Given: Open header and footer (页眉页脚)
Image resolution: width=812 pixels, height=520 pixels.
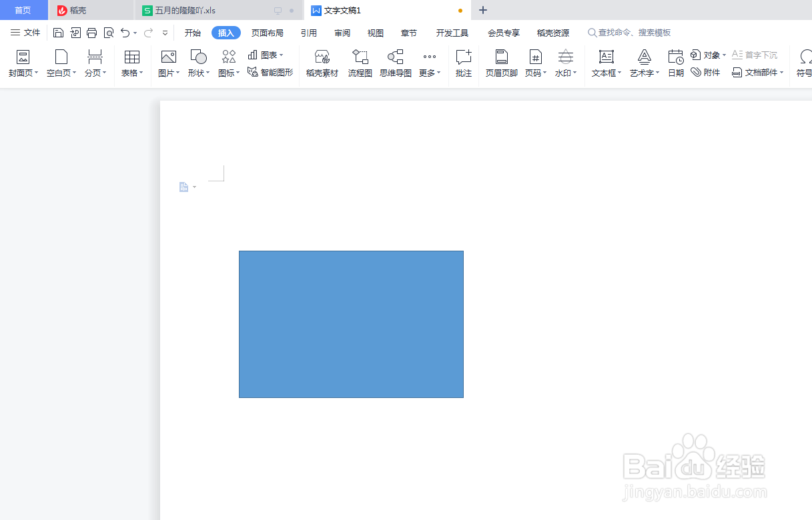Looking at the screenshot, I should [502, 63].
